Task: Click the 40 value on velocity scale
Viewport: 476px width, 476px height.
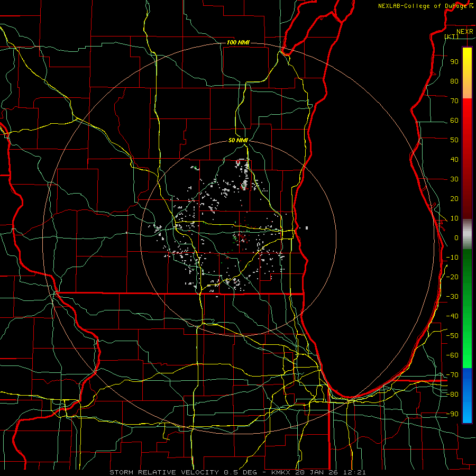Action: [454, 159]
